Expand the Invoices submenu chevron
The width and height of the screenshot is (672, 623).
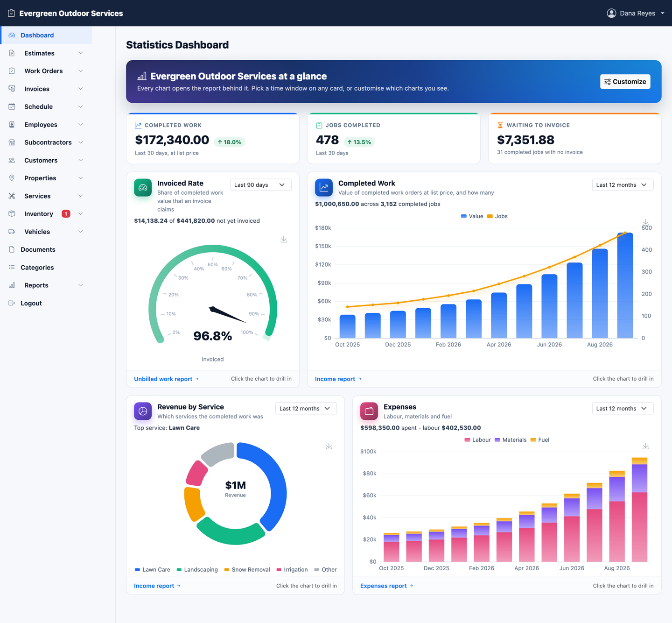pyautogui.click(x=81, y=89)
